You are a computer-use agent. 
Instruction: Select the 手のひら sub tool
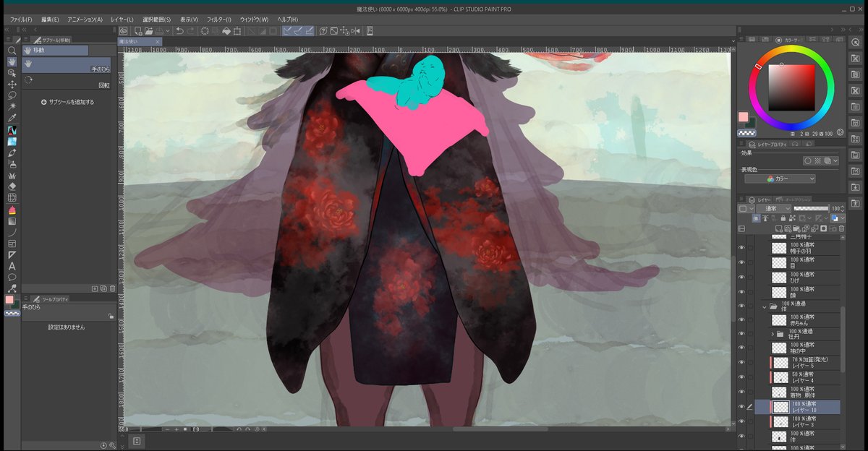coord(67,64)
